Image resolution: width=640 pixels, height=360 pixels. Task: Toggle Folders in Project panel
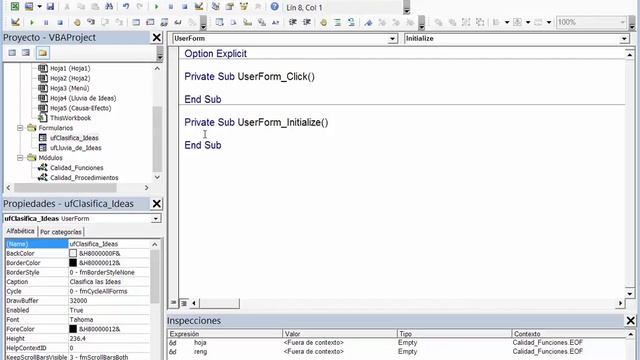point(43,53)
